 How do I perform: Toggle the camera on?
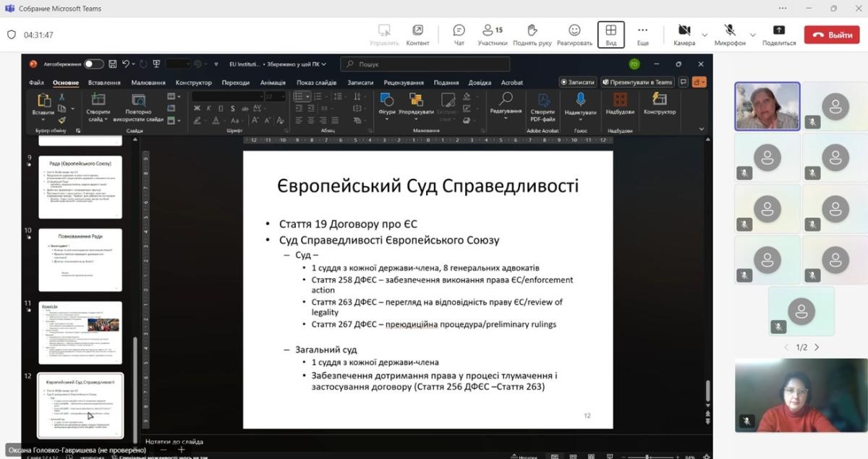click(x=684, y=34)
